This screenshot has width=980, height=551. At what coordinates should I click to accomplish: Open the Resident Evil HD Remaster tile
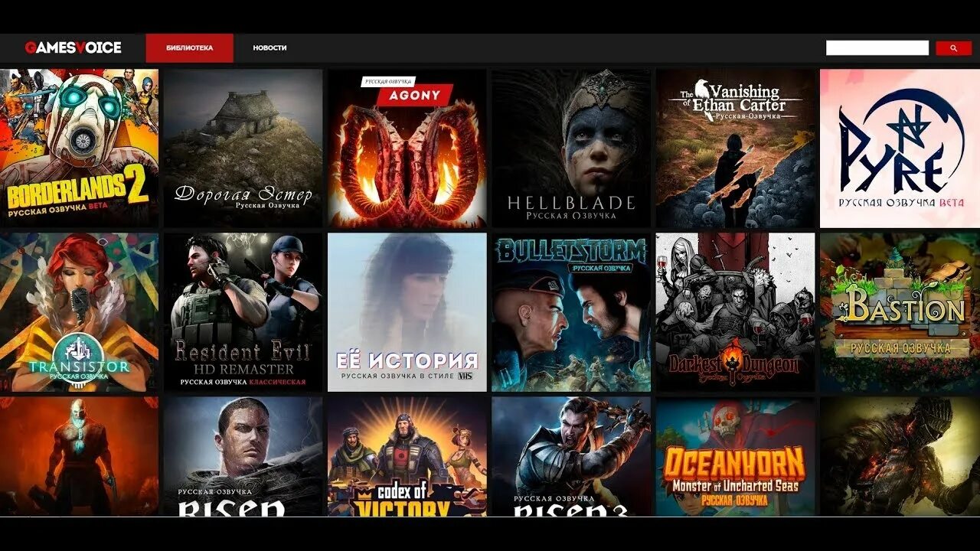(243, 312)
